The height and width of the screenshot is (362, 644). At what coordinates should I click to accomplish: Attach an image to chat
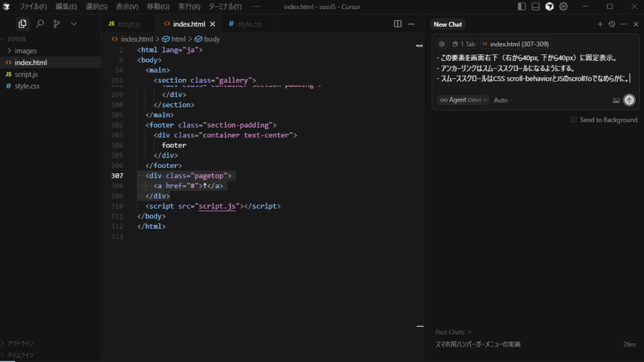[x=616, y=100]
